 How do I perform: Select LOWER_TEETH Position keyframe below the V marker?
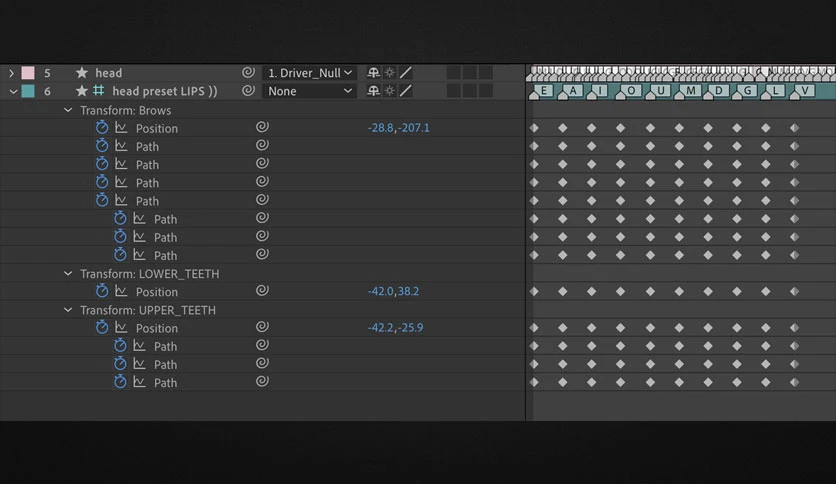pos(794,291)
